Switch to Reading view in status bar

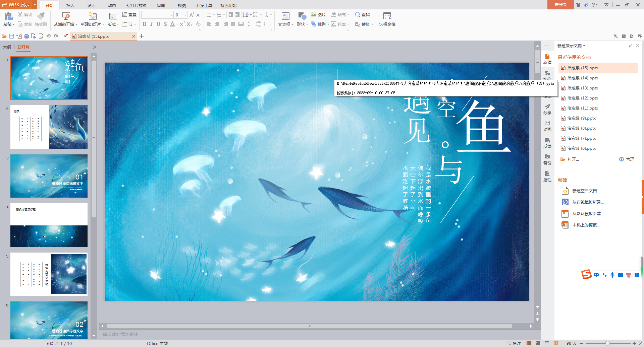[x=547, y=343]
